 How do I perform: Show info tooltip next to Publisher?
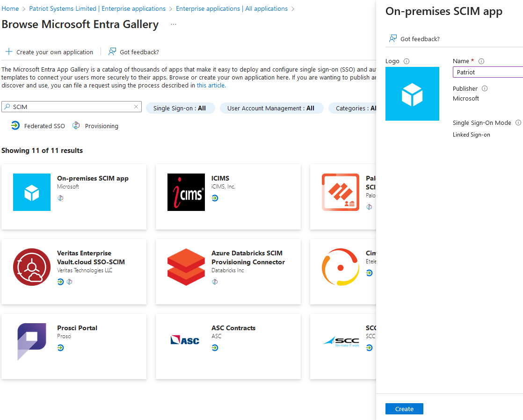(x=485, y=88)
